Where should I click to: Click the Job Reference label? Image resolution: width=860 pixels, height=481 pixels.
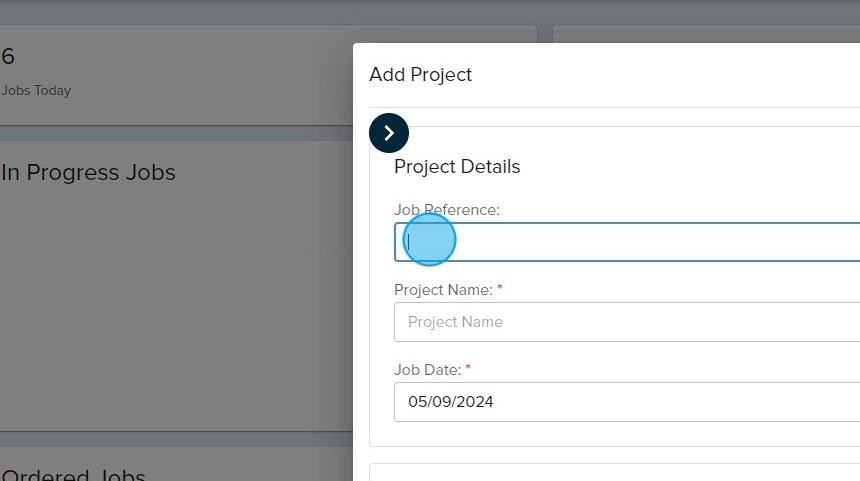pos(446,210)
